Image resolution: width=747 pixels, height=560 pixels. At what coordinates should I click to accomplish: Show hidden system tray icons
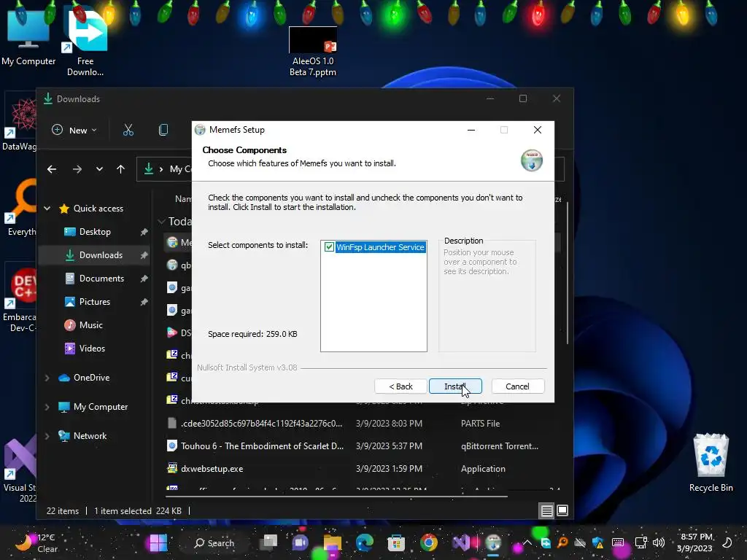527,542
